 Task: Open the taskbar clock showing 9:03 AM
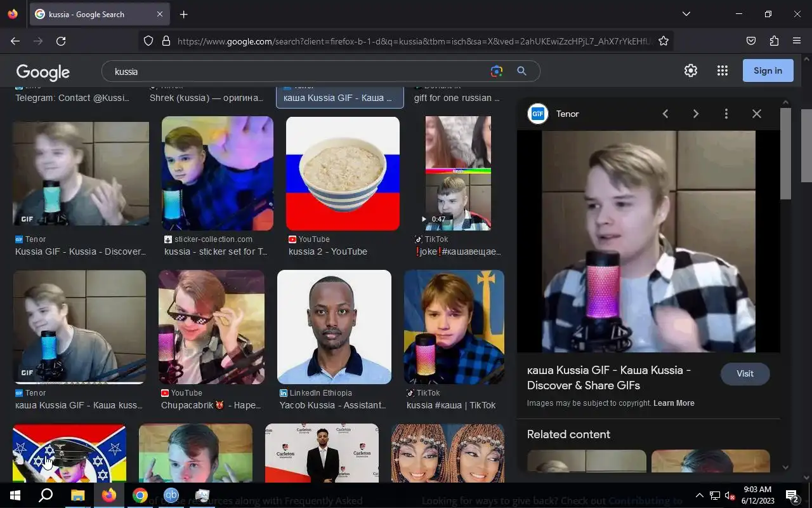coord(757,495)
